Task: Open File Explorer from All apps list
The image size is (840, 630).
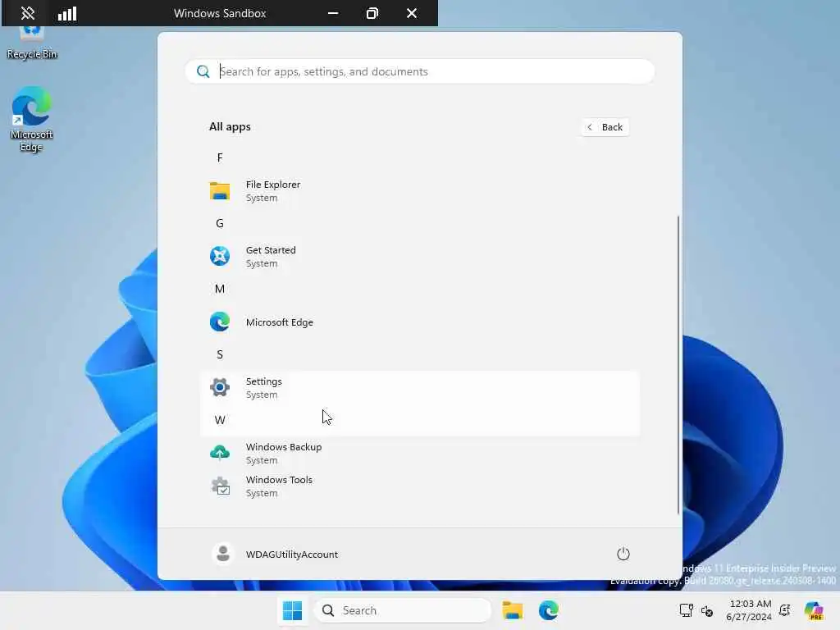Action: click(x=419, y=190)
